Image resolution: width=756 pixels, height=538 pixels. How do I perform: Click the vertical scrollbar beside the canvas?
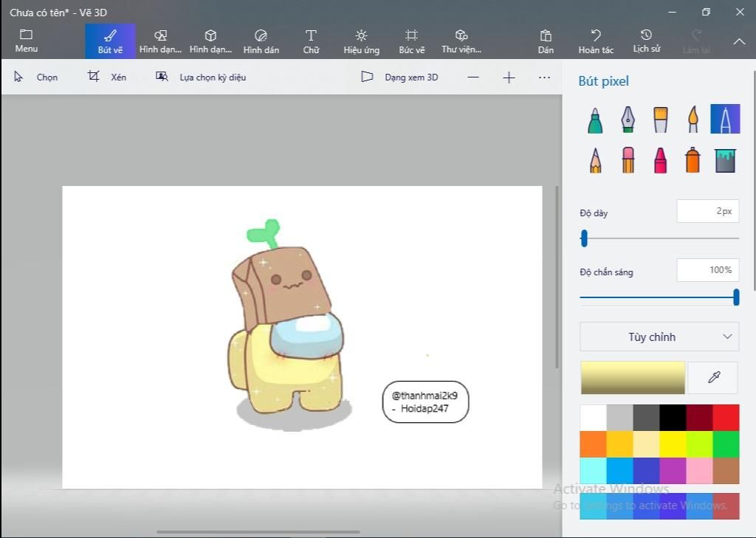click(557, 277)
